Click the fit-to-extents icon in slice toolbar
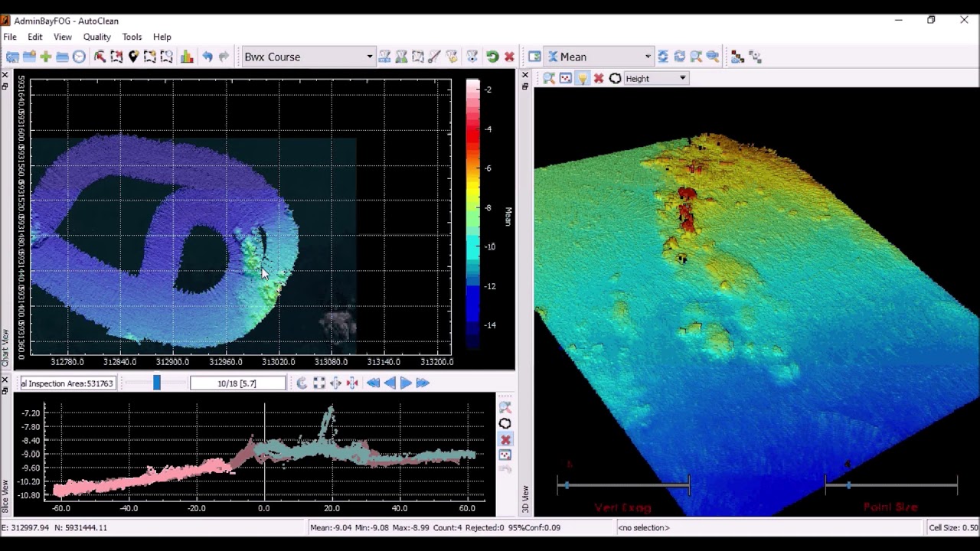Screen dimensions: 980x551 click(x=318, y=383)
